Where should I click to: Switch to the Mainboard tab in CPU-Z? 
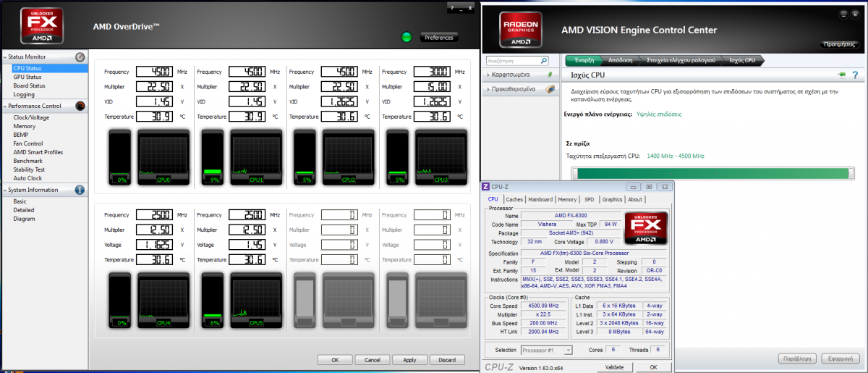540,199
